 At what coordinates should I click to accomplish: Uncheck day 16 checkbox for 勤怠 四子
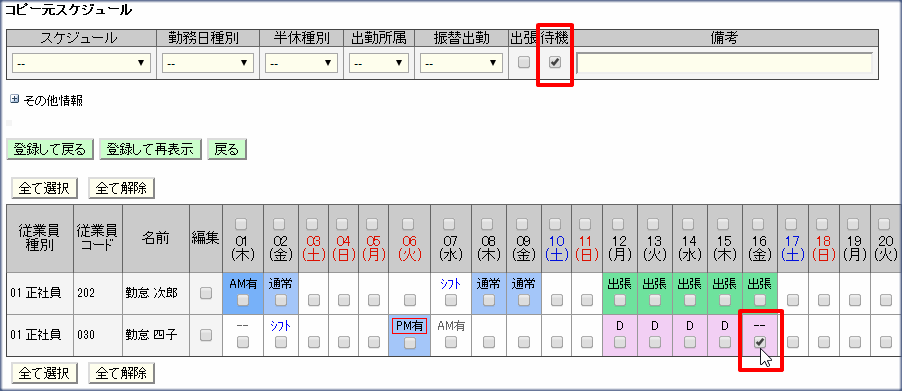click(760, 343)
